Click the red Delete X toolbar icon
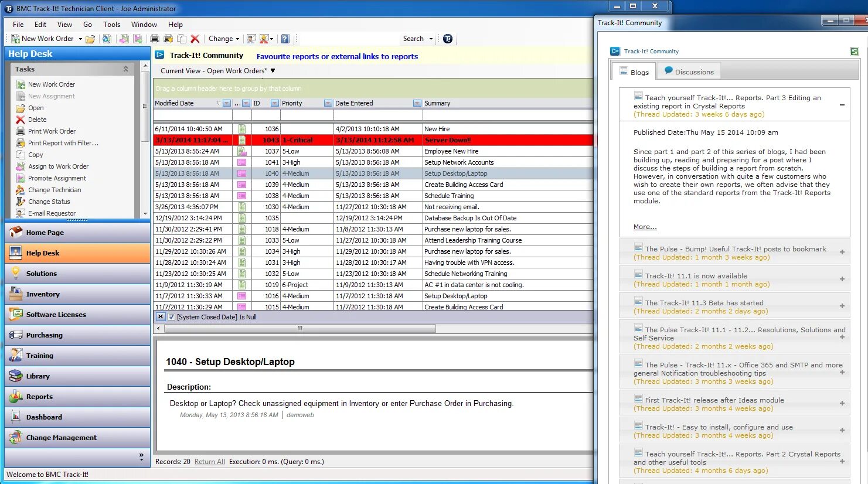 pyautogui.click(x=195, y=39)
